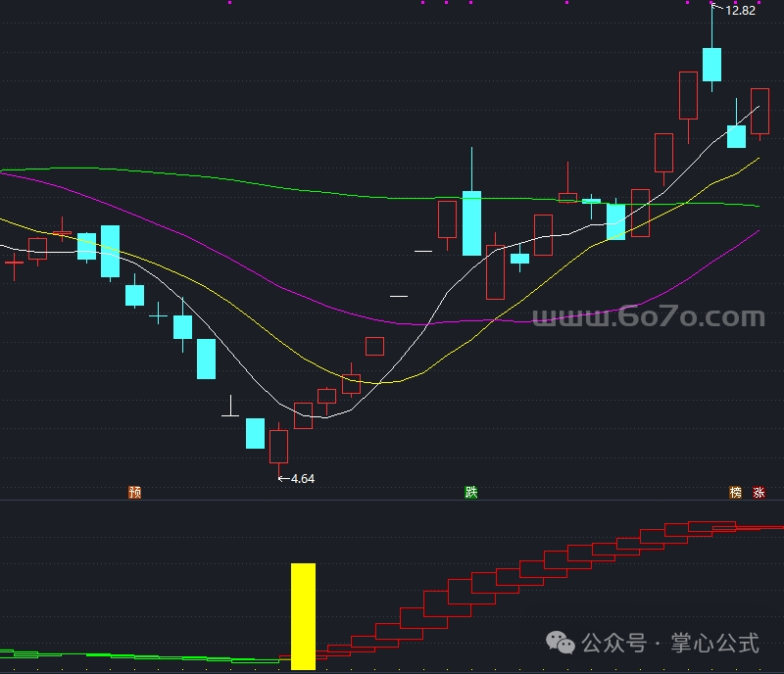
Task: Click the red candle with low 4.64
Action: click(278, 447)
